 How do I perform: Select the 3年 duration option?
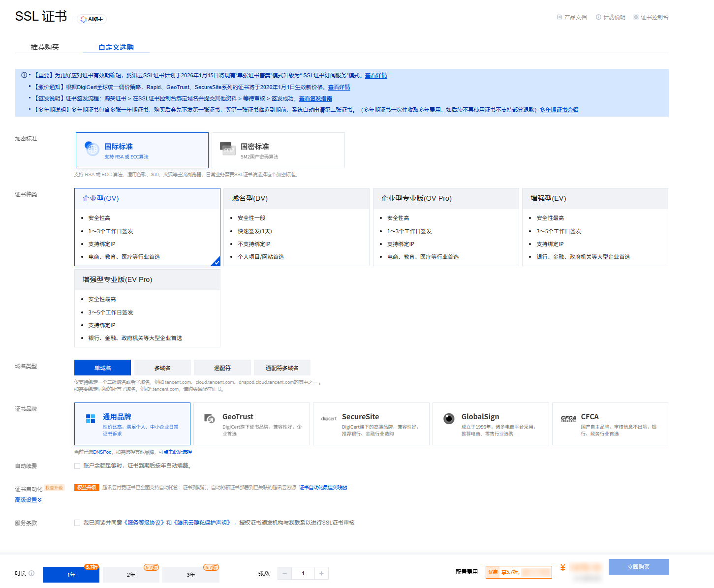tap(191, 575)
